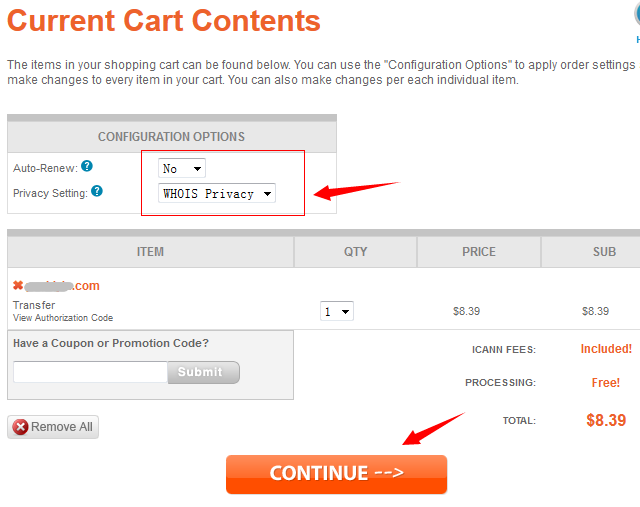
Task: Click the Privacy Setting help question mark icon
Action: click(x=97, y=191)
